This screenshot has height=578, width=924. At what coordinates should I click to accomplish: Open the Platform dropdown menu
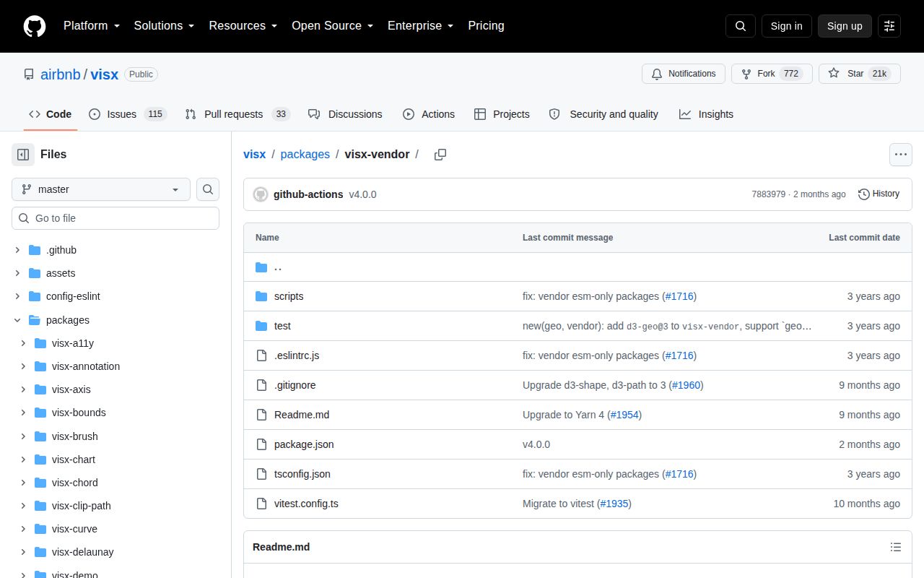tap(92, 26)
